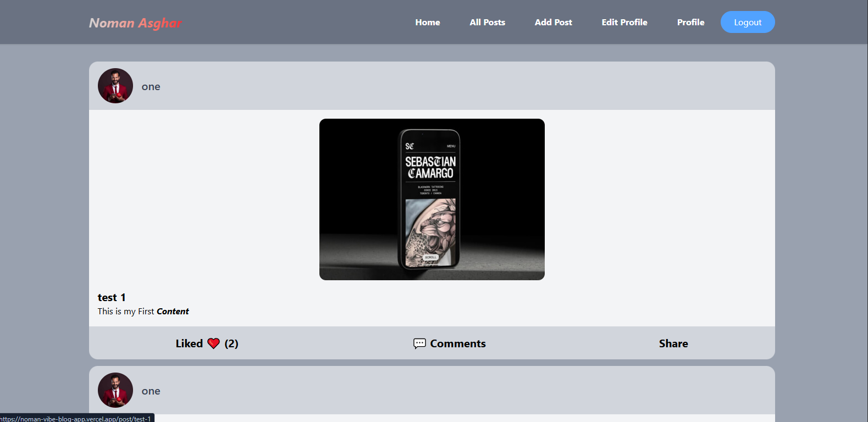Click the red heart like icon
Screen dimensions: 868x422
point(214,343)
